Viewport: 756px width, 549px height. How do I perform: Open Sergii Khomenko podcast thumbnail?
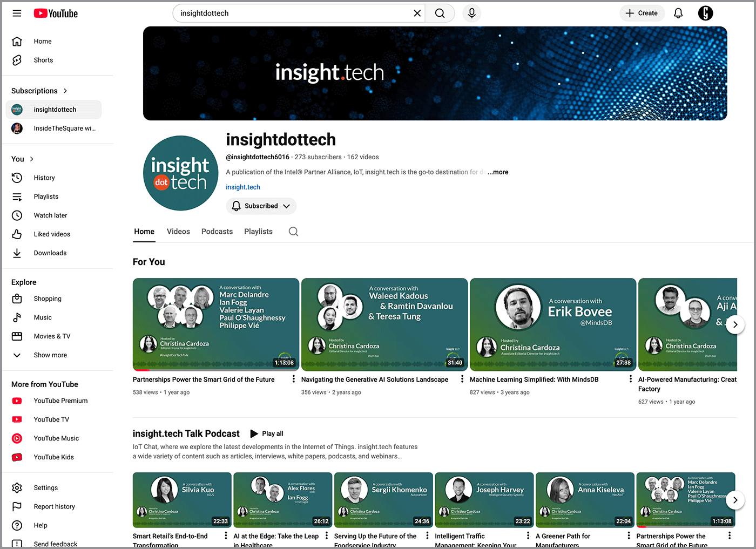(383, 500)
